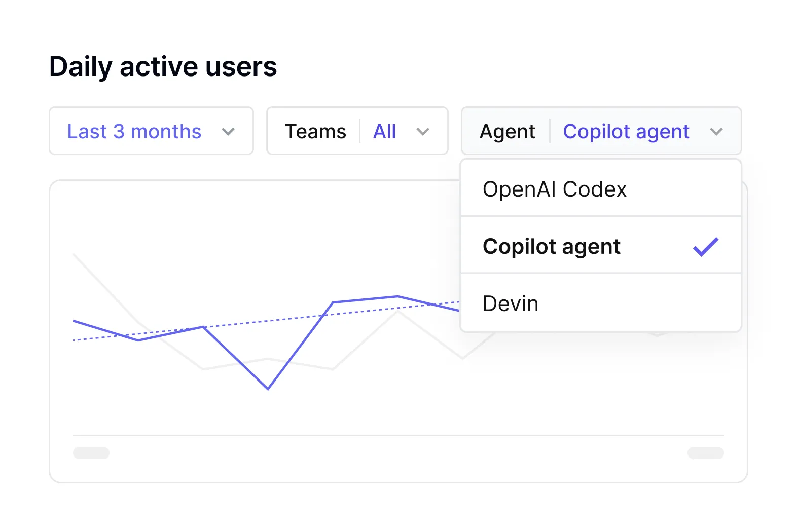Click the All value in the Teams filter
The width and height of the screenshot is (797, 532).
(x=384, y=131)
